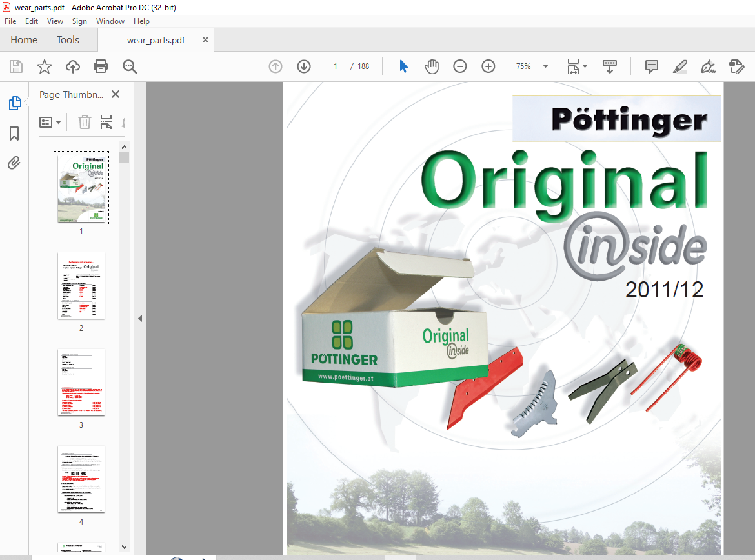Click the thumbnail page layout icon
Viewport: 755px width, 560px height.
[x=106, y=123]
